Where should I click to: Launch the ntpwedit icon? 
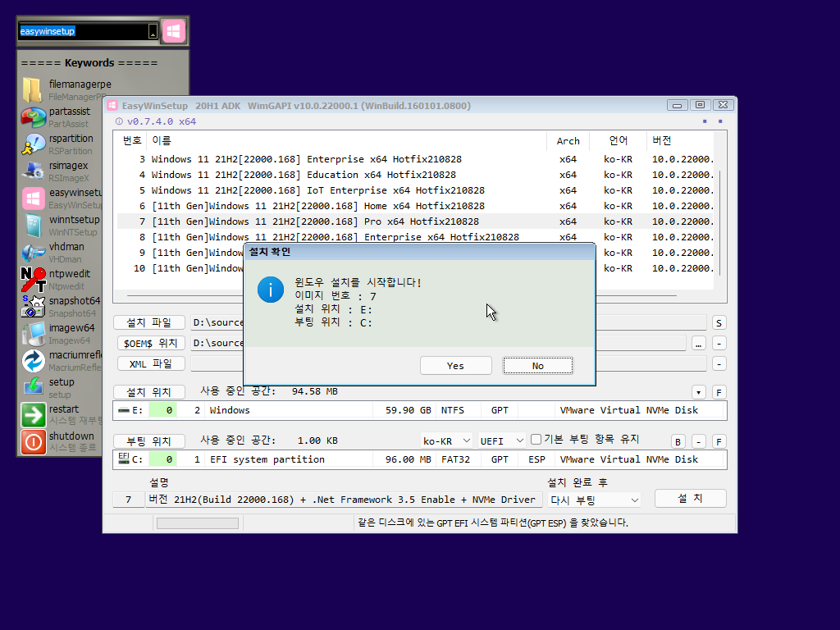click(33, 279)
